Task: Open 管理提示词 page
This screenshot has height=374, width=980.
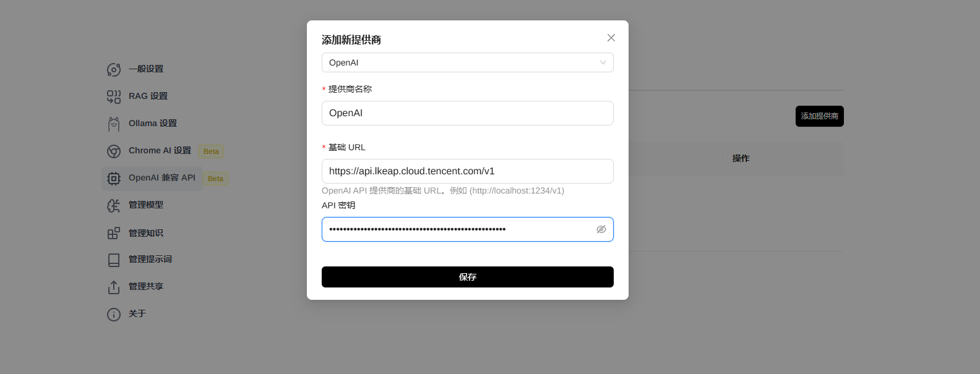Action: coord(150,259)
